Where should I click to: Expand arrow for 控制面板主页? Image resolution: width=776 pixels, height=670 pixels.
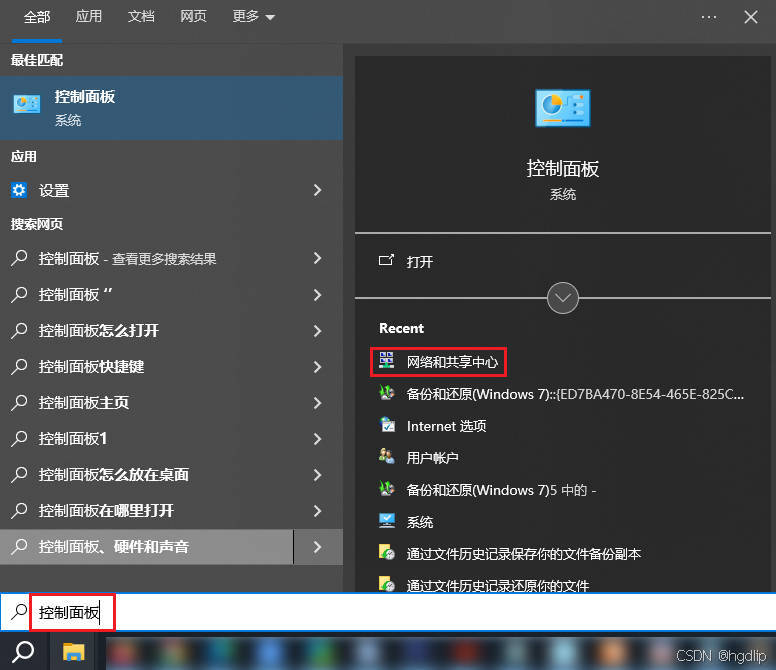318,403
